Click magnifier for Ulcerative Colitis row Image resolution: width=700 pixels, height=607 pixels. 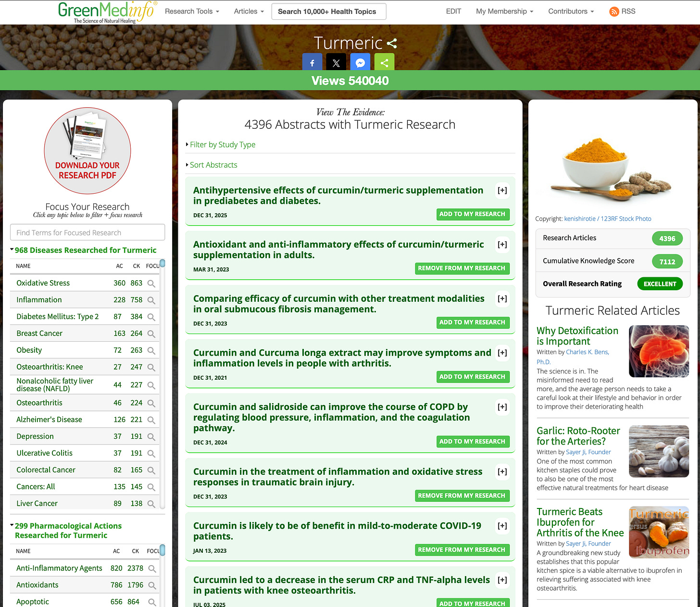(x=151, y=454)
